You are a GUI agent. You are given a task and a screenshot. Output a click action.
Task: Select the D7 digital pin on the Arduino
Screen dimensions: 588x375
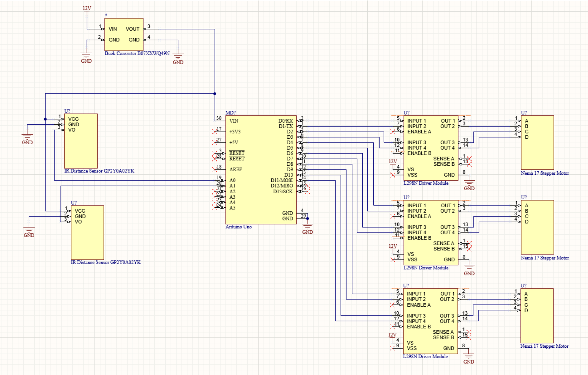coord(290,159)
